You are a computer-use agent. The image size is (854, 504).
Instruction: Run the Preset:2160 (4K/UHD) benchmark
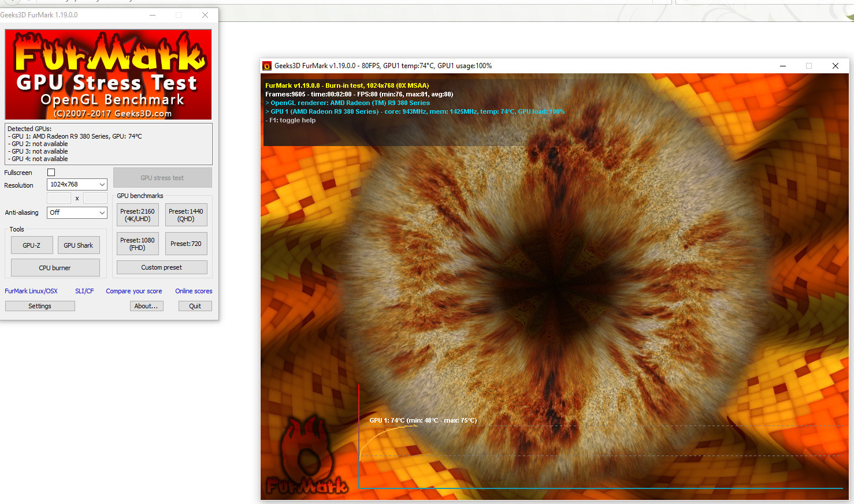point(138,215)
